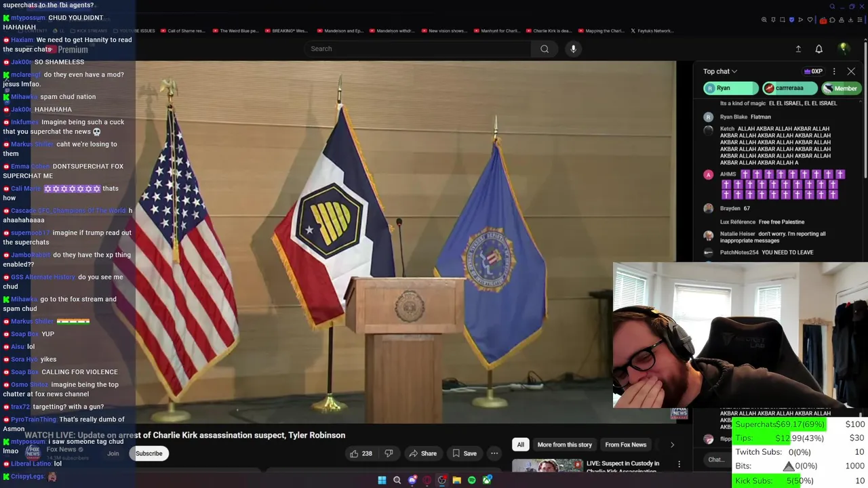This screenshot has height=488, width=868.
Task: Open YouTube notifications bell
Action: pyautogui.click(x=818, y=49)
